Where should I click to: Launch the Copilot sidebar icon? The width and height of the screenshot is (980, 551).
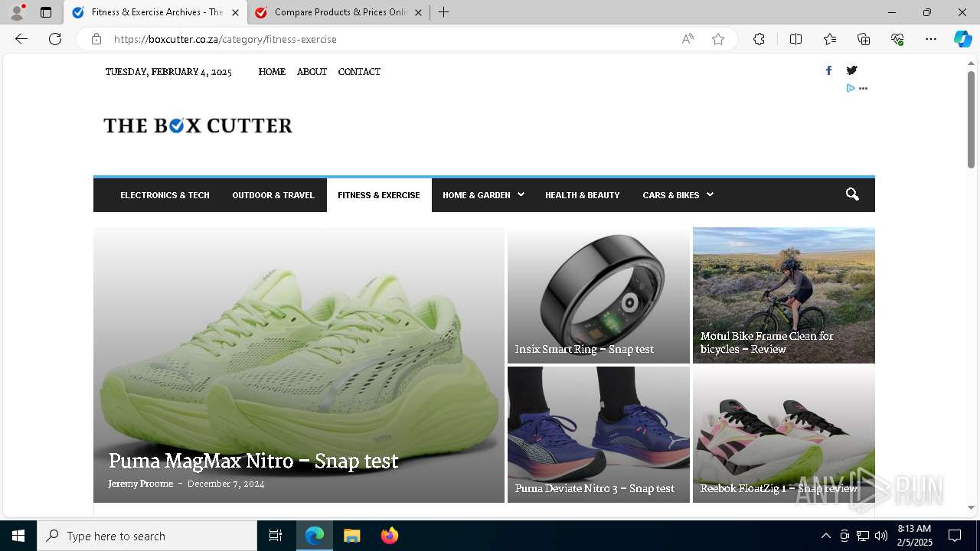tap(962, 39)
